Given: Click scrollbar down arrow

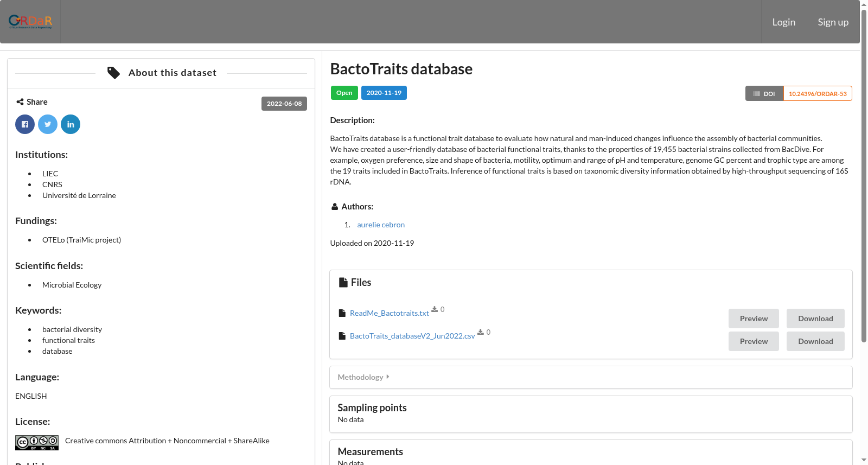Looking at the screenshot, I should (864, 460).
